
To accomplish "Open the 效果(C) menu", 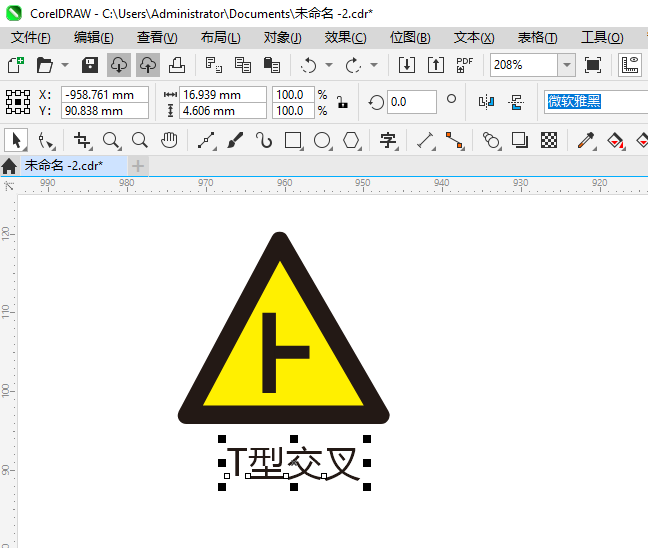I will tap(345, 38).
